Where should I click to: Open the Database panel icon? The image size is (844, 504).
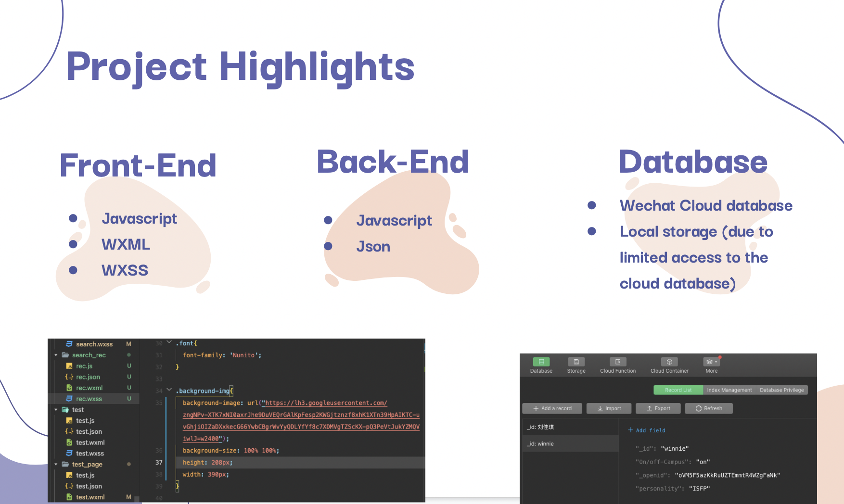click(541, 362)
